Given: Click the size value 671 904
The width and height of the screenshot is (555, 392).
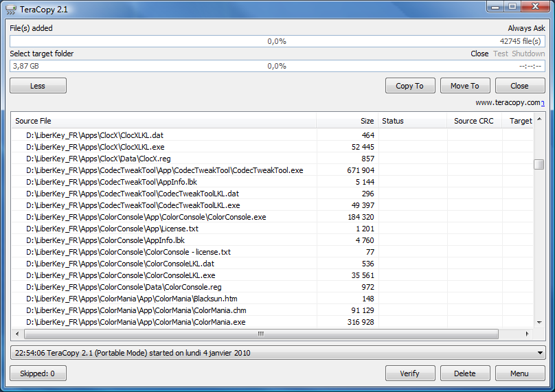Looking at the screenshot, I should tap(361, 170).
